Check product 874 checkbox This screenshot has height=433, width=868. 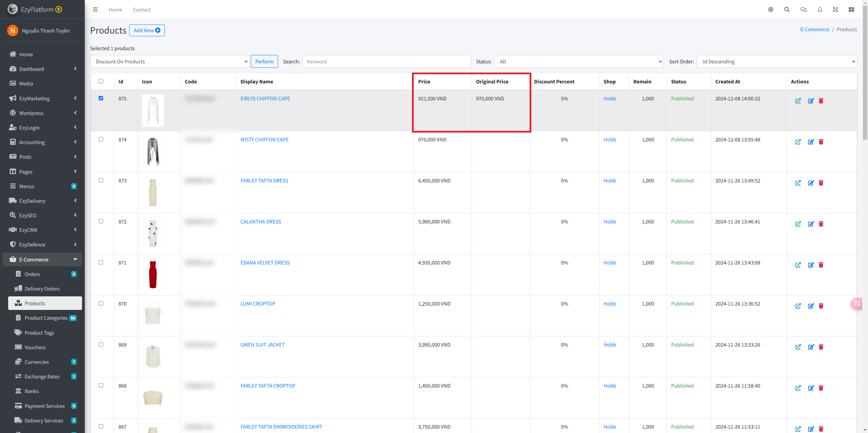click(x=101, y=139)
